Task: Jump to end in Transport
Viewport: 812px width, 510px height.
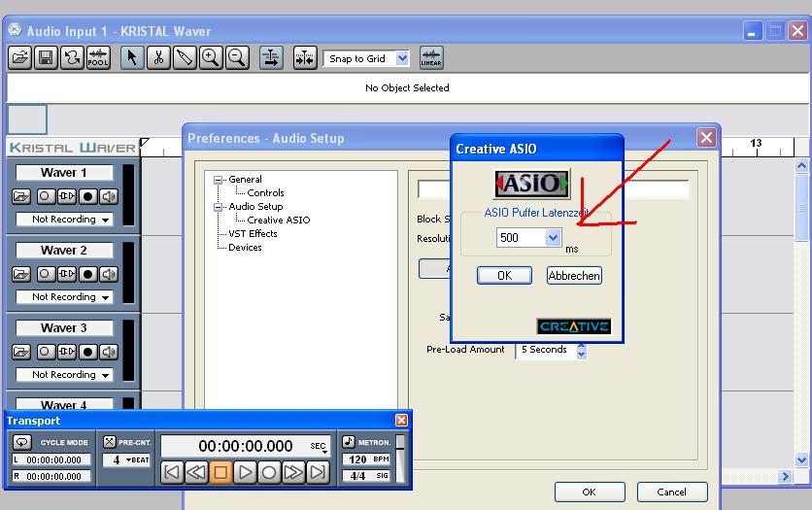Action: (318, 472)
